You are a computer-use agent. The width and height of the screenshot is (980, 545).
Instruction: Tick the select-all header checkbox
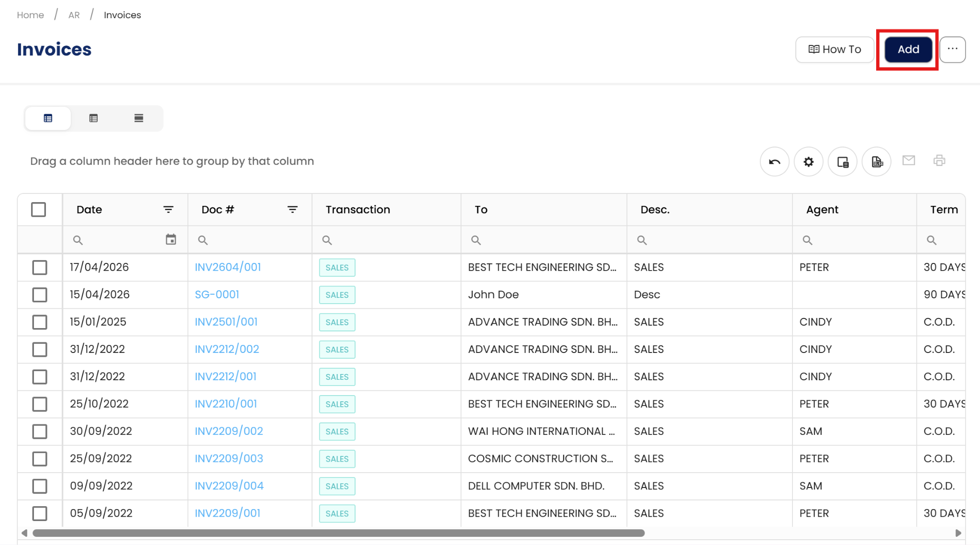pyautogui.click(x=39, y=210)
